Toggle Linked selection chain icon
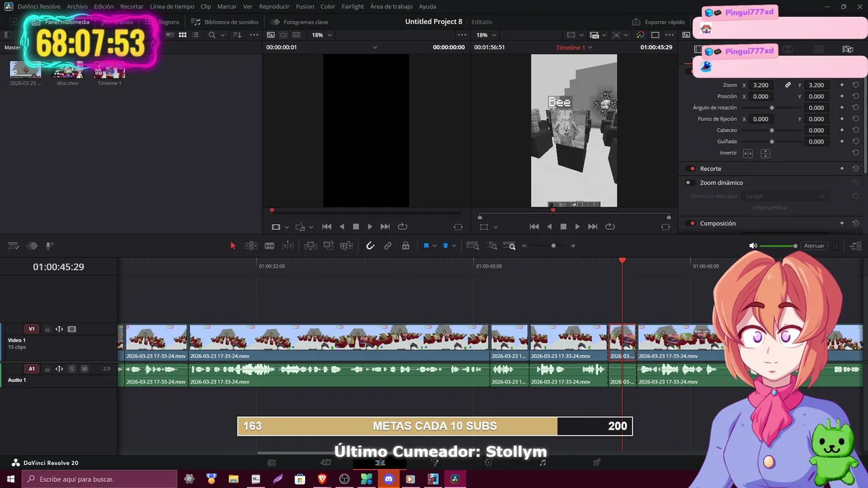 pyautogui.click(x=388, y=246)
